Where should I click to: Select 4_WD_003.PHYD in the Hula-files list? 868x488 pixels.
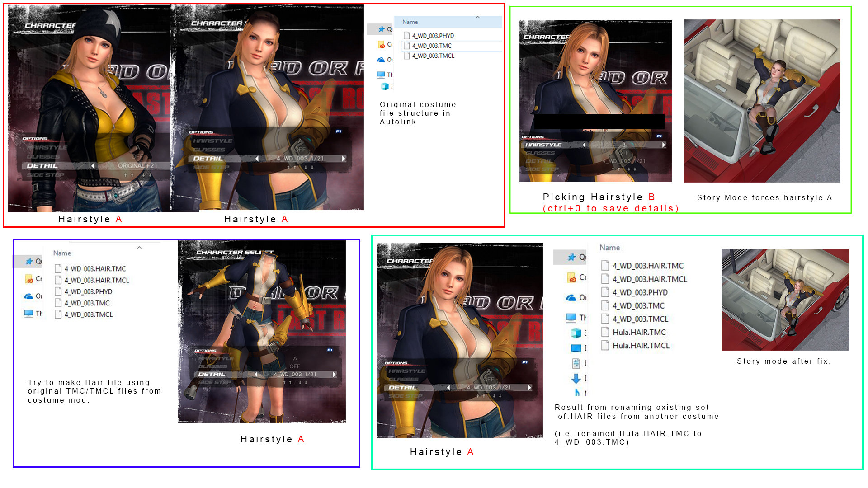[635, 292]
